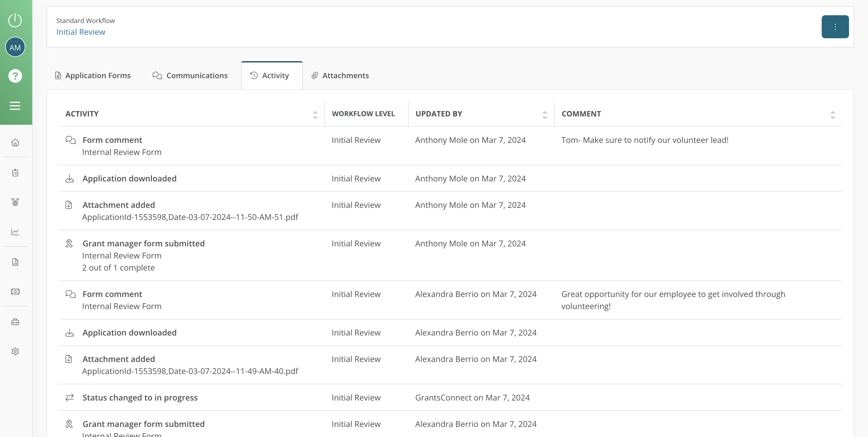Select the home icon in the sidebar

pos(15,143)
